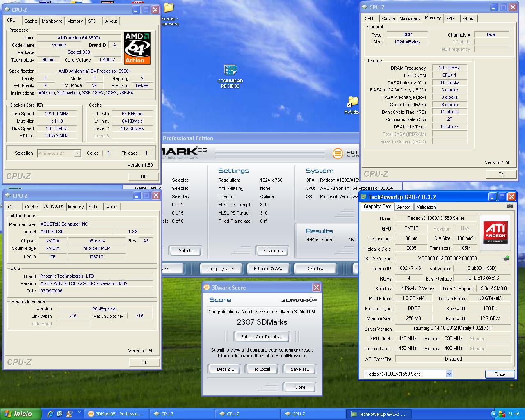This screenshot has width=525, height=420.
Task: Open the Inicio start menu
Action: (x=21, y=414)
